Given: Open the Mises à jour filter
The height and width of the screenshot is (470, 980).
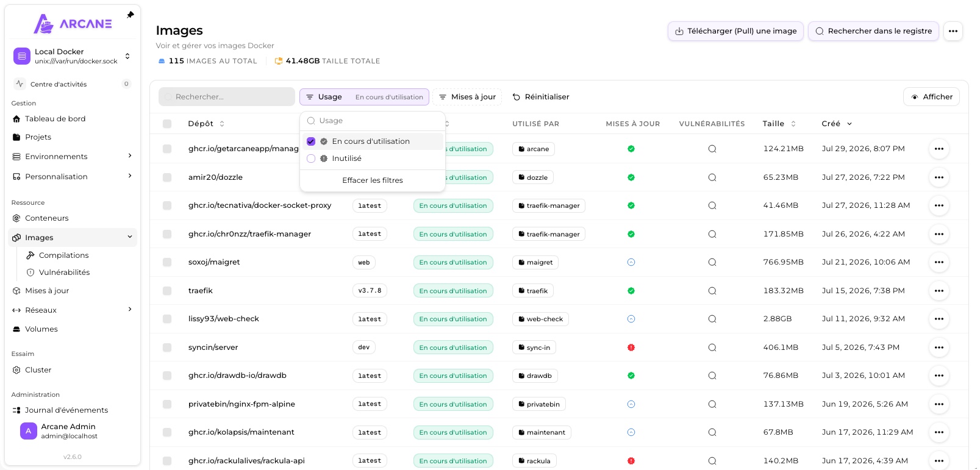Looking at the screenshot, I should [467, 97].
